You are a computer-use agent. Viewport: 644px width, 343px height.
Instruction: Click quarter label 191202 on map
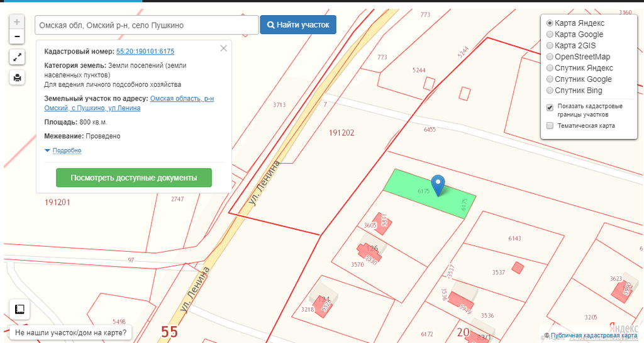(x=341, y=133)
